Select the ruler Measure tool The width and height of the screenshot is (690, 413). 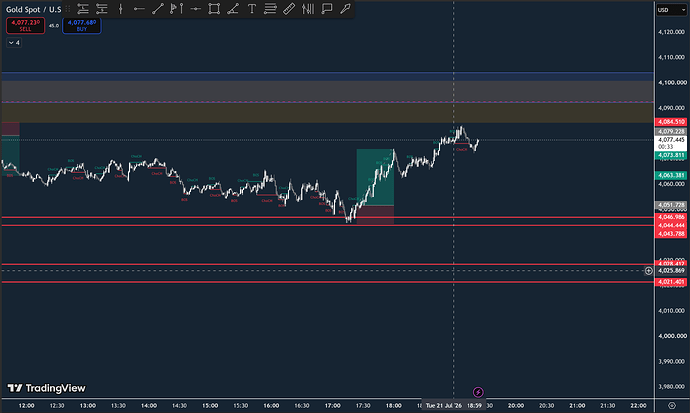pos(289,9)
